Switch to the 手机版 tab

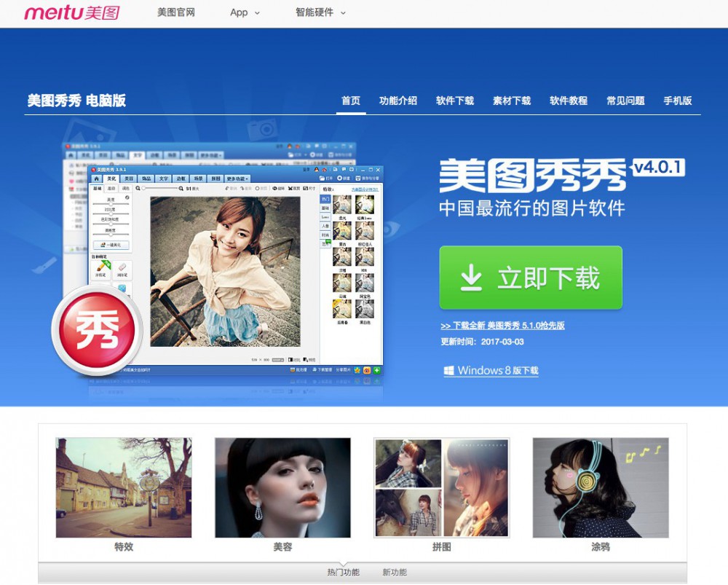point(677,101)
